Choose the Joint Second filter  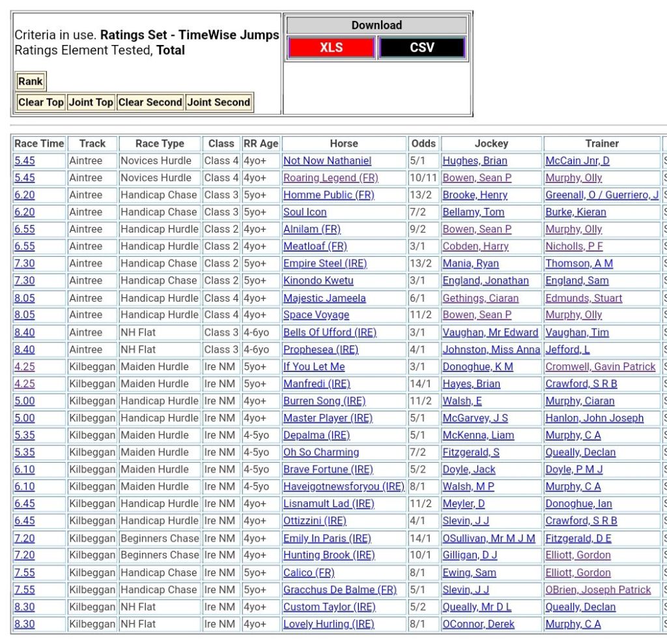click(x=219, y=102)
